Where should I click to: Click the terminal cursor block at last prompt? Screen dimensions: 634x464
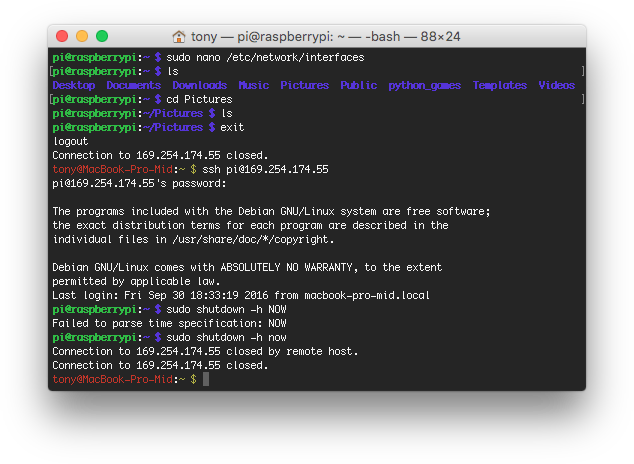tap(206, 380)
